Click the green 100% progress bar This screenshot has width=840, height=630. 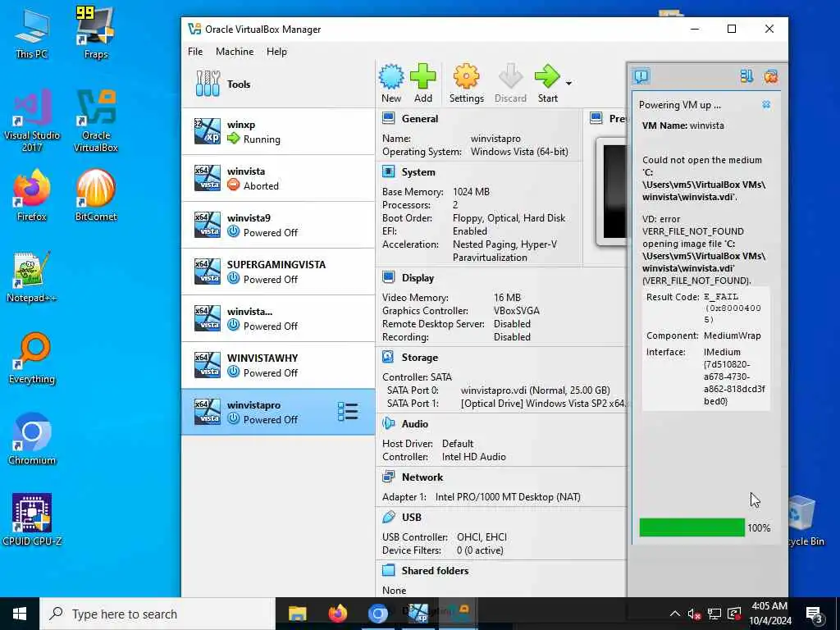tap(692, 527)
